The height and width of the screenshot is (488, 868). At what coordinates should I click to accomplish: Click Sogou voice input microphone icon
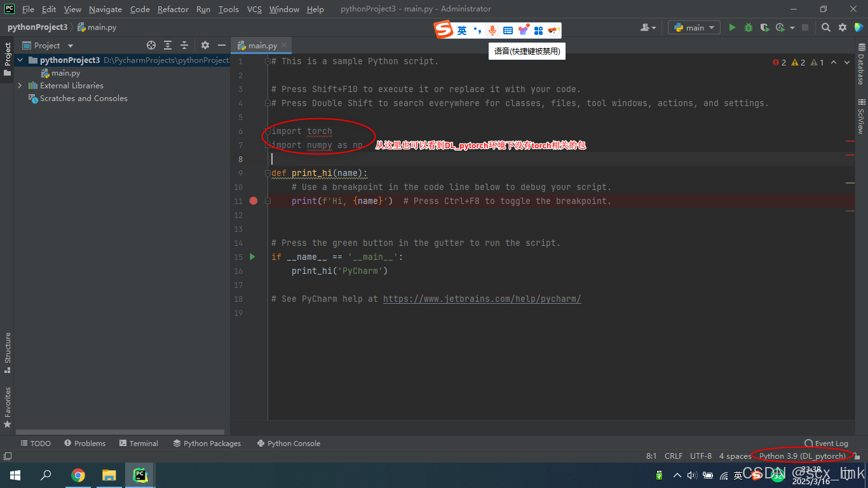point(492,30)
